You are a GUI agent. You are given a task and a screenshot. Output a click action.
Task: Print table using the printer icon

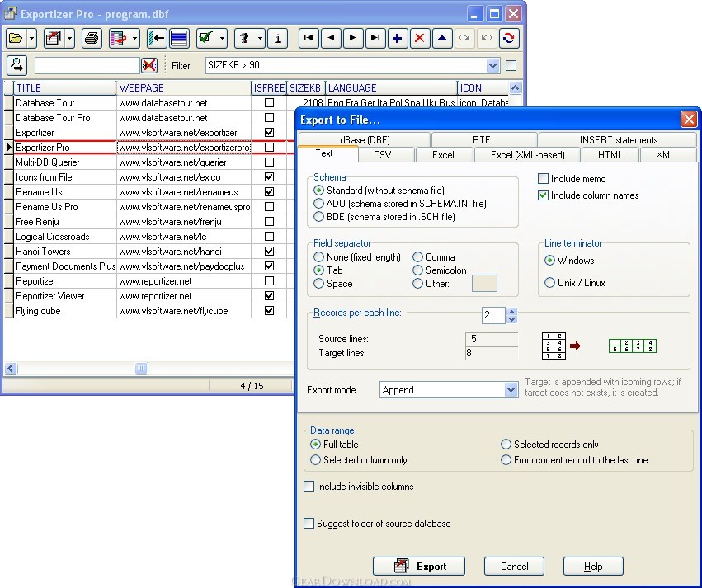pyautogui.click(x=92, y=39)
